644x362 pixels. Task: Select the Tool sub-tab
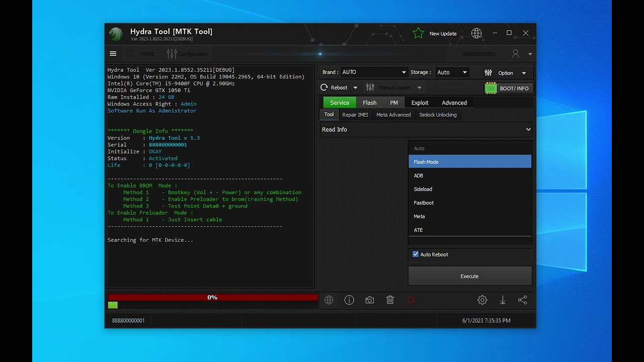click(x=329, y=115)
